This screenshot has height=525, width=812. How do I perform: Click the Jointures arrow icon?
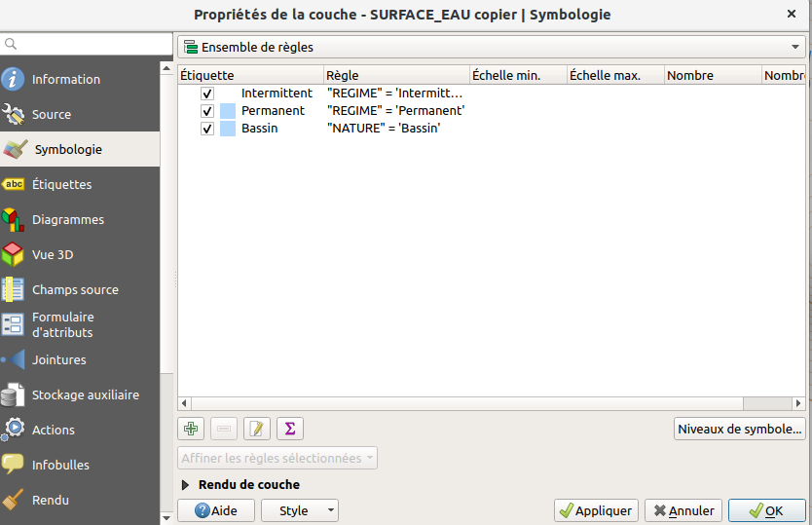pyautogui.click(x=13, y=359)
